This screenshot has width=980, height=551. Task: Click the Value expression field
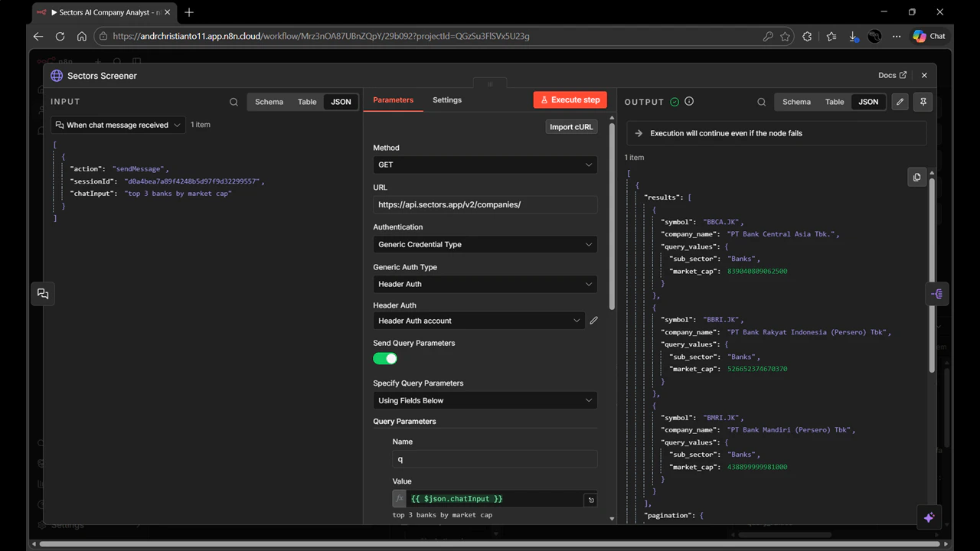495,499
